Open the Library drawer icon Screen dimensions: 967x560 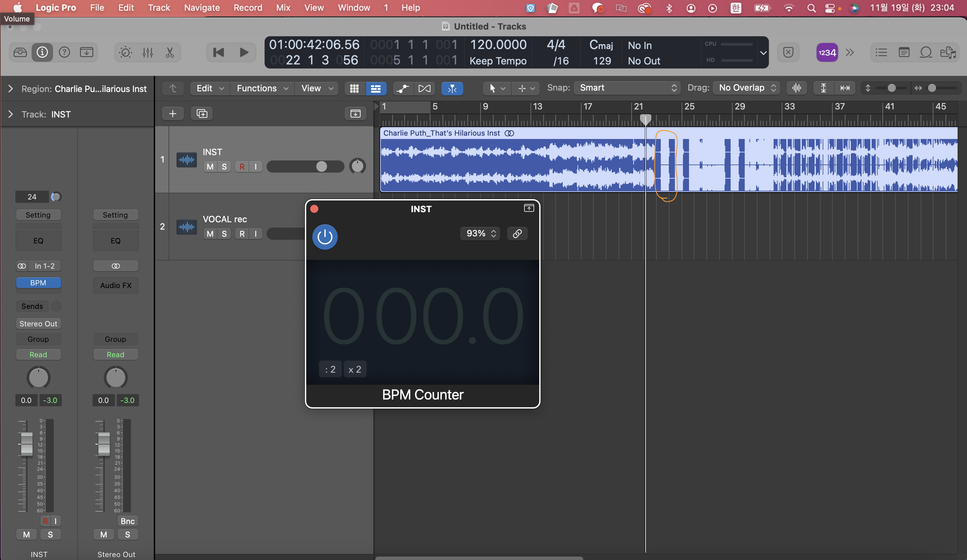coord(20,52)
